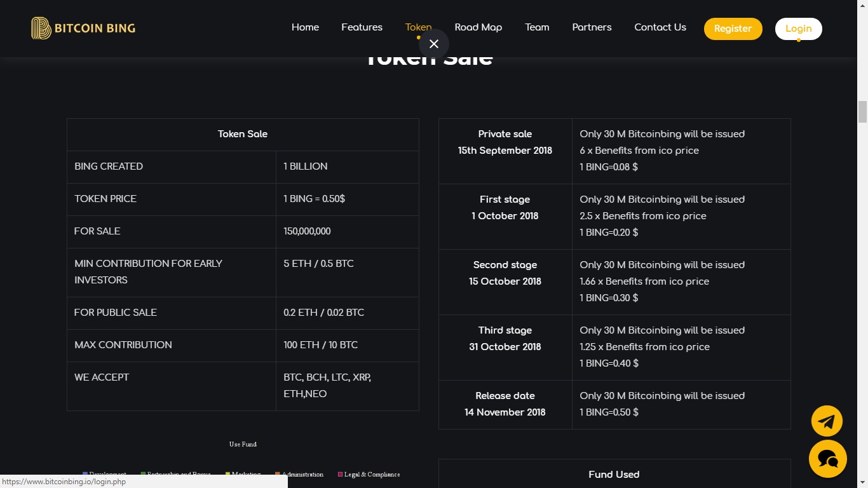868x488 pixels.
Task: Select the "Second stage 15 October 2018" cell
Action: click(505, 282)
